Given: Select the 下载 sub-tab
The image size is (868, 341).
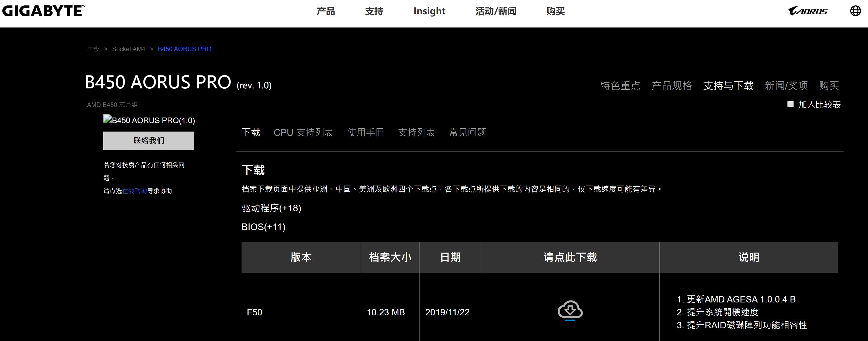Looking at the screenshot, I should 251,132.
